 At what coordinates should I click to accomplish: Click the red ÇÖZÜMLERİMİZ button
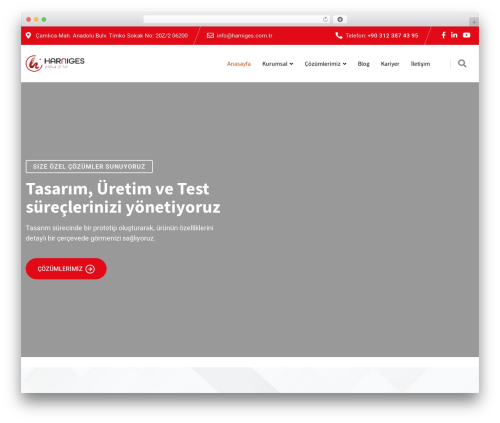tap(66, 269)
